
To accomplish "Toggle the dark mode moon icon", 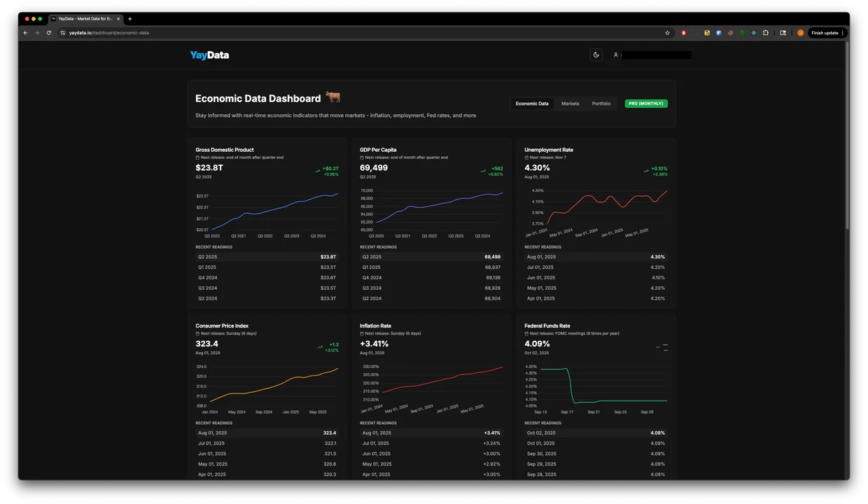I will (x=596, y=55).
